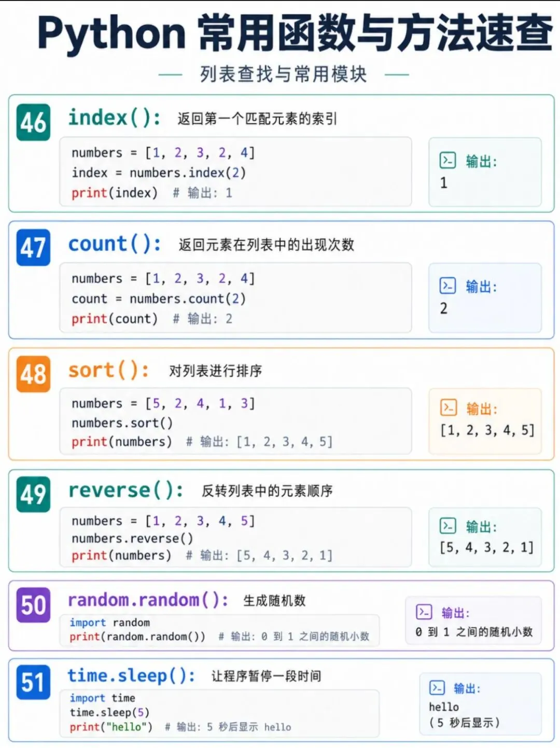Click terminal icon in reverse() output box
This screenshot has height=748, width=560.
pos(447,526)
